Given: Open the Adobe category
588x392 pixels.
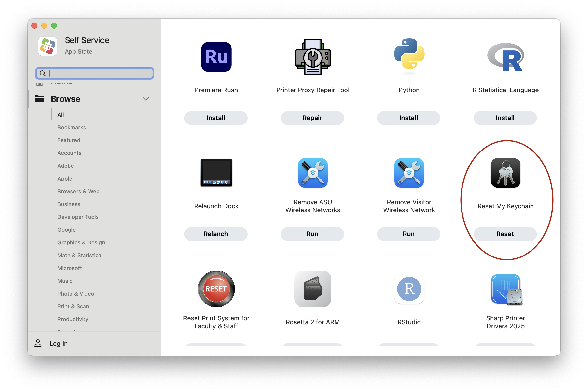Looking at the screenshot, I should pos(65,166).
